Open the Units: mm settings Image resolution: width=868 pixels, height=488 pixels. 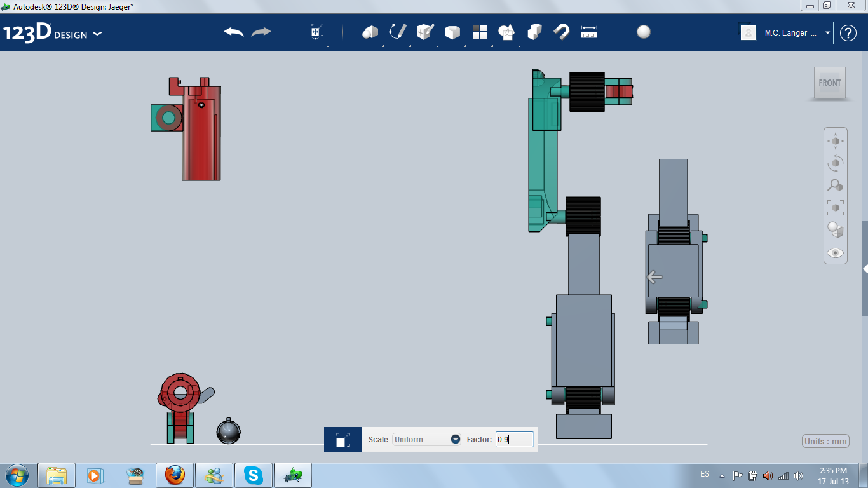(826, 442)
